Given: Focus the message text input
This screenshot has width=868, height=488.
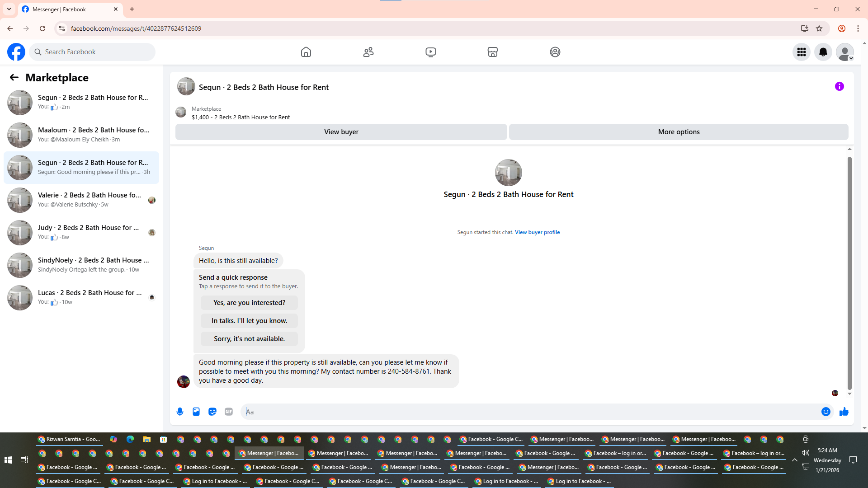Looking at the screenshot, I should [x=529, y=412].
